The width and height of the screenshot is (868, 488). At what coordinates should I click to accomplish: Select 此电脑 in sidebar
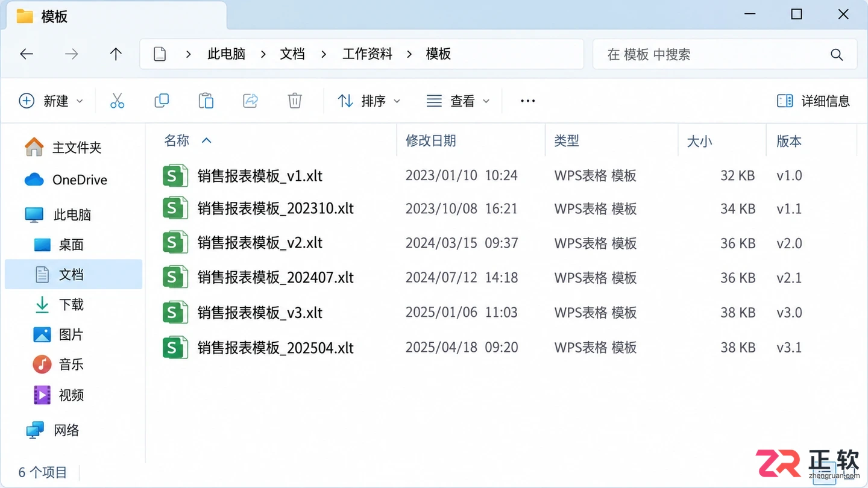[58, 214]
